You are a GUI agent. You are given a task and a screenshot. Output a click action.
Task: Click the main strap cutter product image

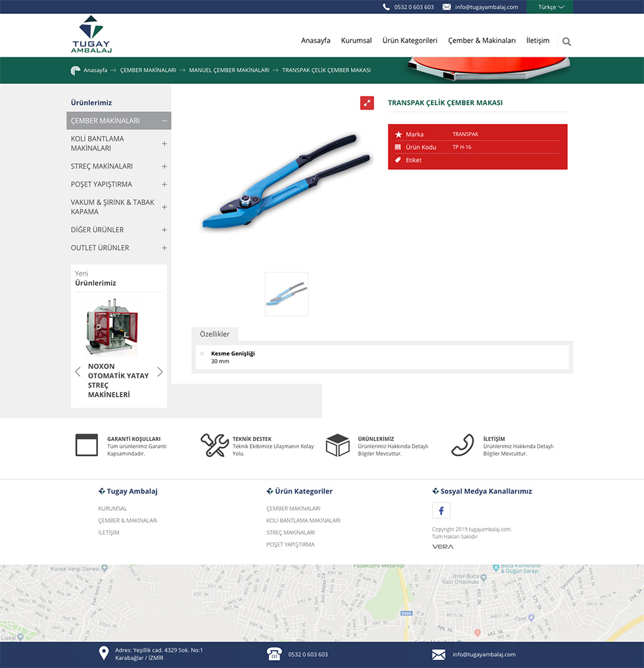(286, 181)
